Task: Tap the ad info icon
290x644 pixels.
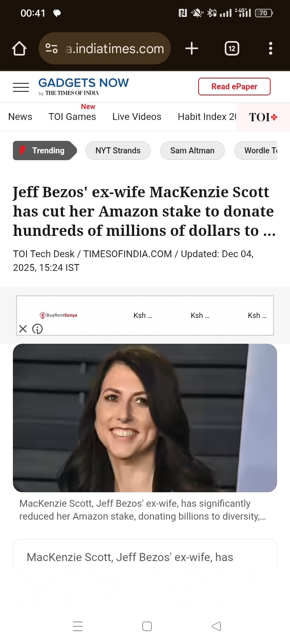Action: click(x=37, y=329)
